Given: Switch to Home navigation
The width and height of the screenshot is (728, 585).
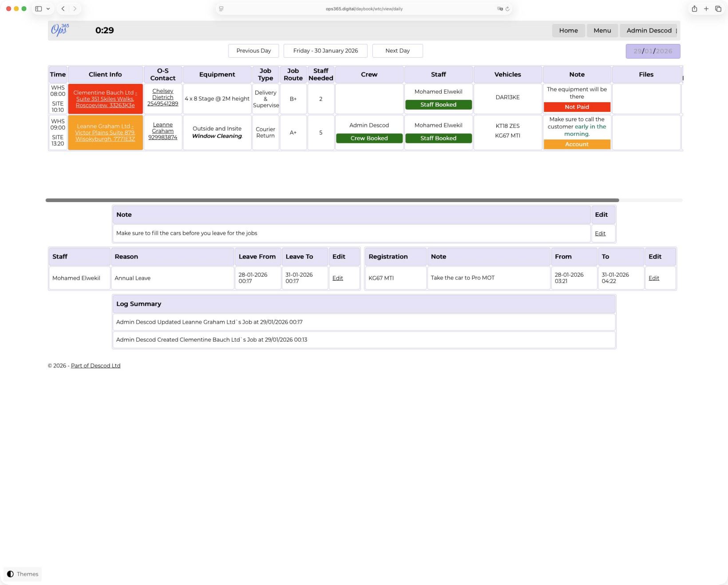Looking at the screenshot, I should [568, 31].
